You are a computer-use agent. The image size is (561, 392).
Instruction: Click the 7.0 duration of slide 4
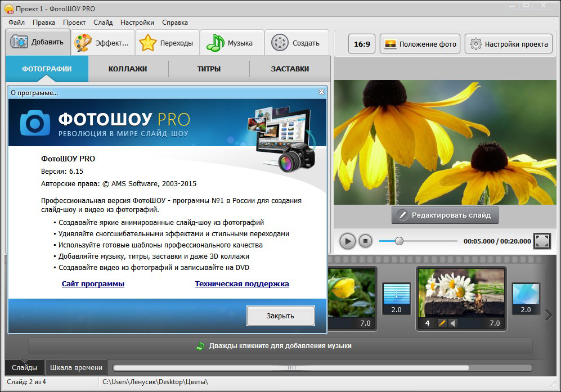pos(495,323)
